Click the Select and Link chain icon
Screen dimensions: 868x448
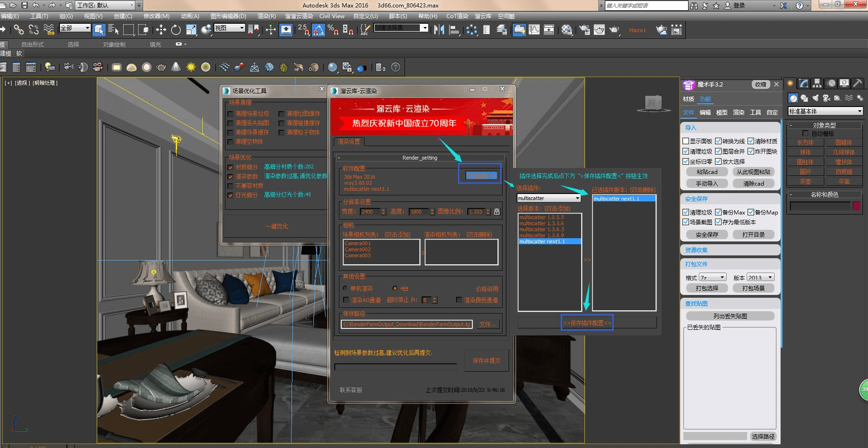19,30
